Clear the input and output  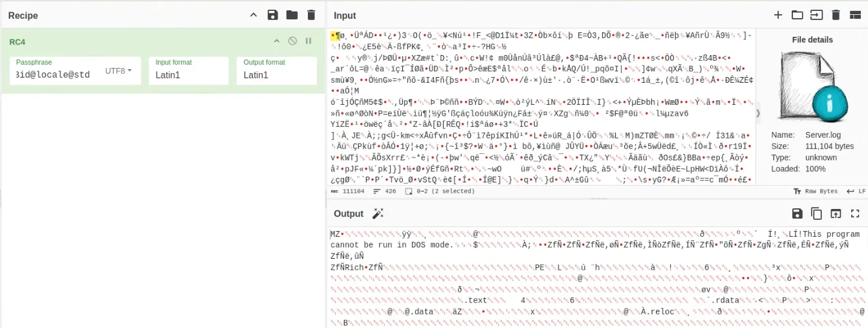coord(836,15)
